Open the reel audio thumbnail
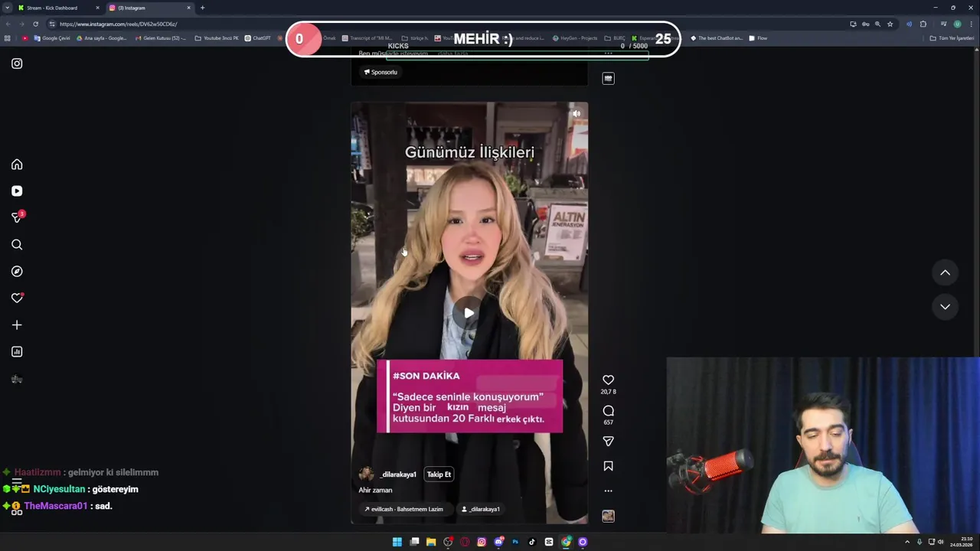The image size is (980, 551). pos(608,516)
